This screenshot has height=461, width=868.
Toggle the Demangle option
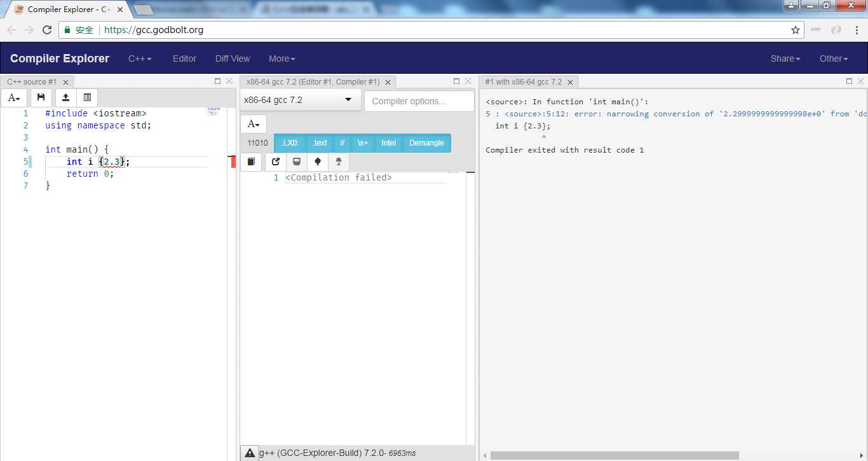coord(426,143)
